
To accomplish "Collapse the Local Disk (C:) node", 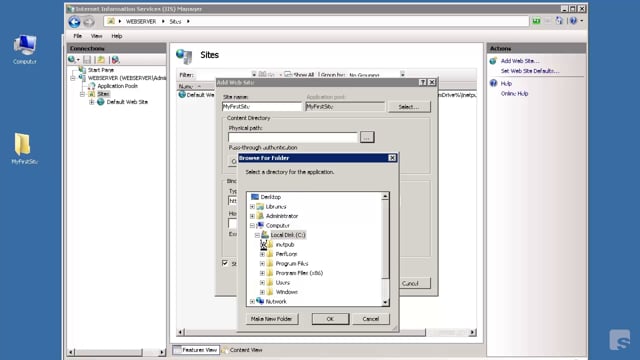I will tap(257, 235).
